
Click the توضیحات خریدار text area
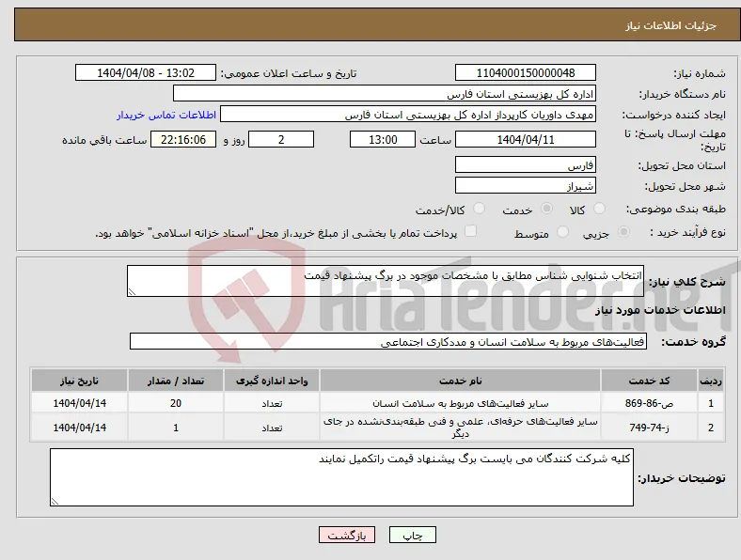[341, 477]
